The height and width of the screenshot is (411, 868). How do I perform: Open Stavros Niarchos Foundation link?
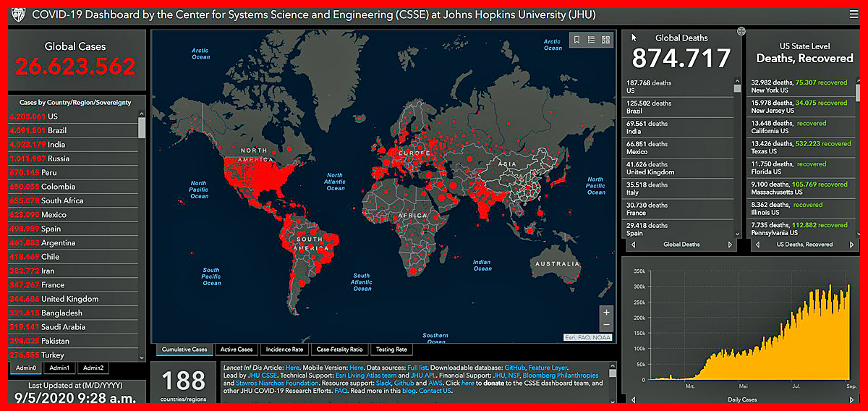277,384
